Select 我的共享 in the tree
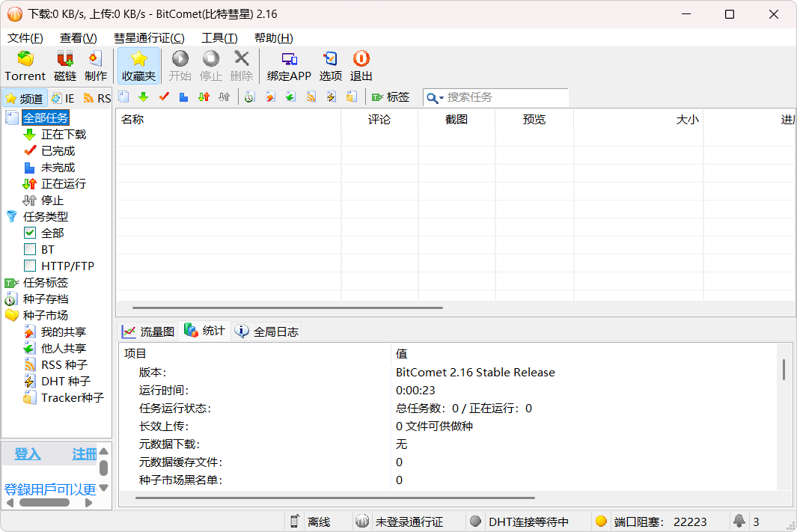The image size is (797, 532). (x=64, y=331)
